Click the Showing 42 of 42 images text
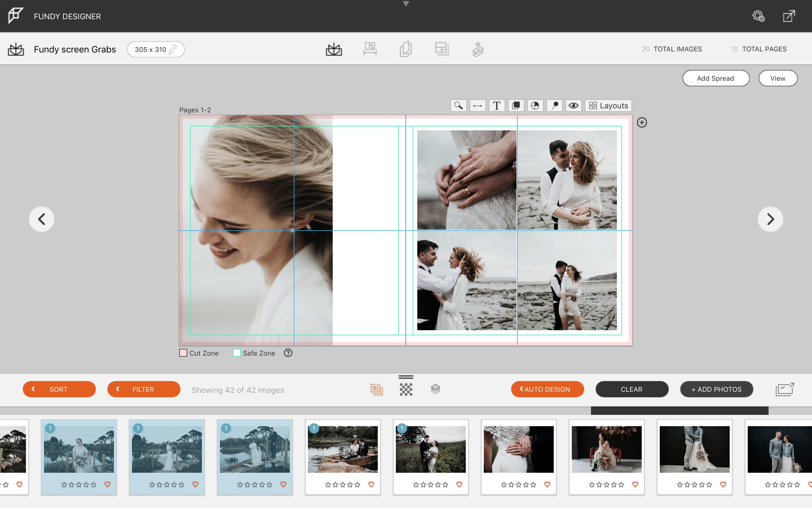 coord(238,390)
